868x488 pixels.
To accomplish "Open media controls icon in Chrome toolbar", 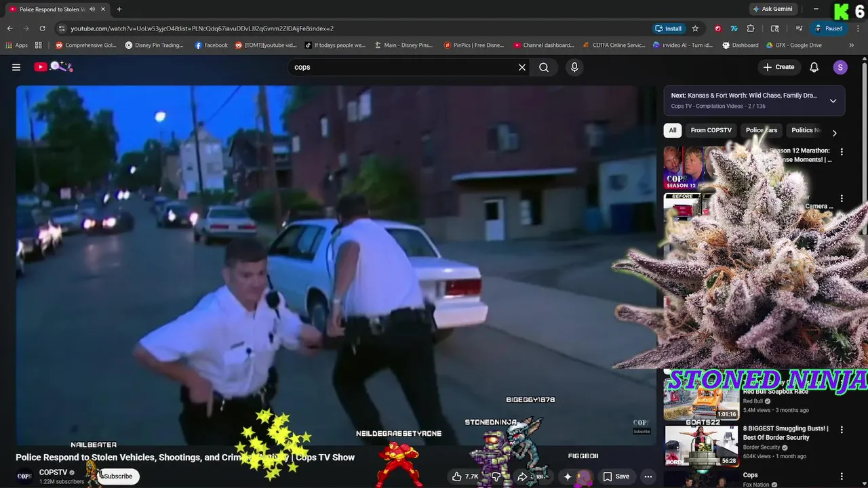I will click(x=800, y=28).
